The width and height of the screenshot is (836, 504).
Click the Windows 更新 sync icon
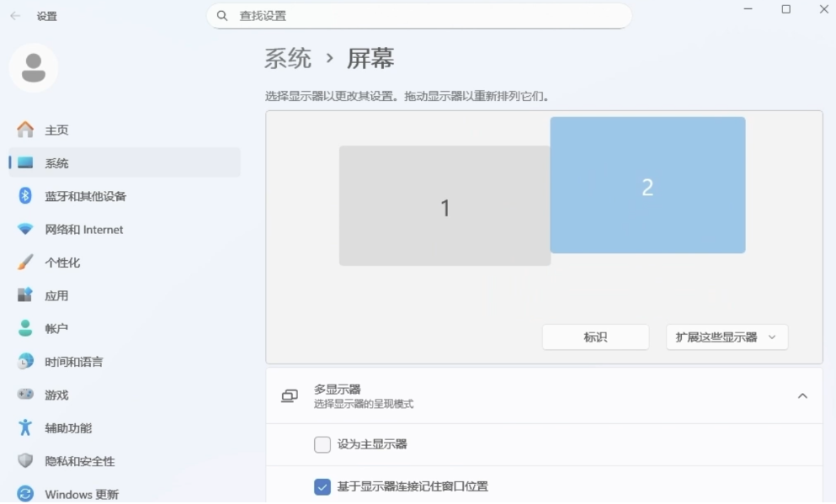click(25, 494)
